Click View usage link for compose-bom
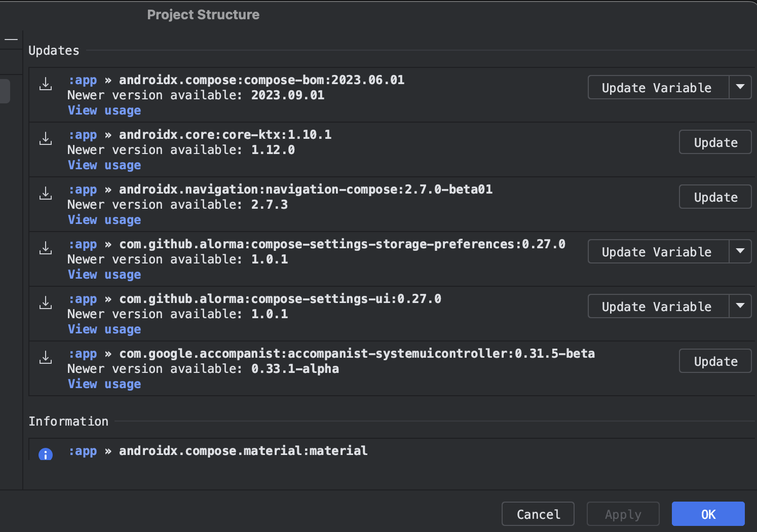 [x=104, y=110]
